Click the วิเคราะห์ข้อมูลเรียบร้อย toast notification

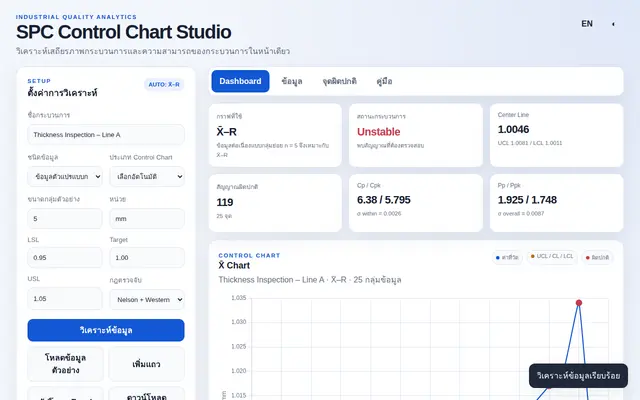578,376
